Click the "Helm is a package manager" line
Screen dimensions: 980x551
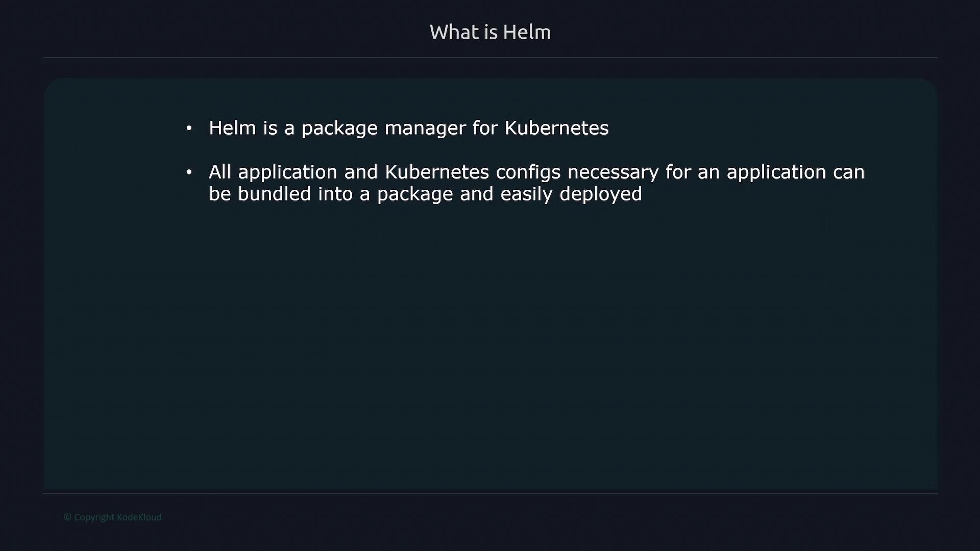click(408, 128)
